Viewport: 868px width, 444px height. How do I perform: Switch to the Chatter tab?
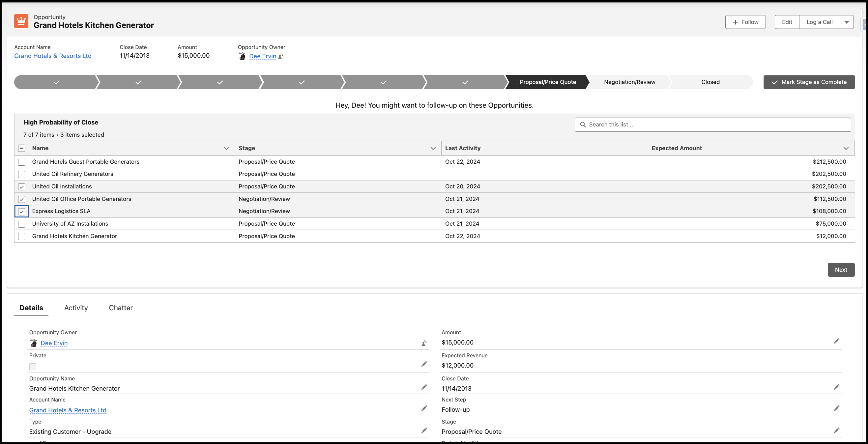121,308
